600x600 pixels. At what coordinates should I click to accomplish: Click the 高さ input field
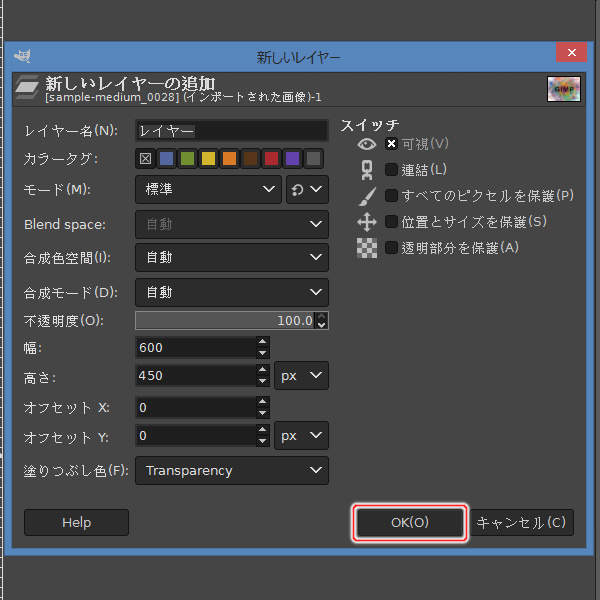(196, 375)
